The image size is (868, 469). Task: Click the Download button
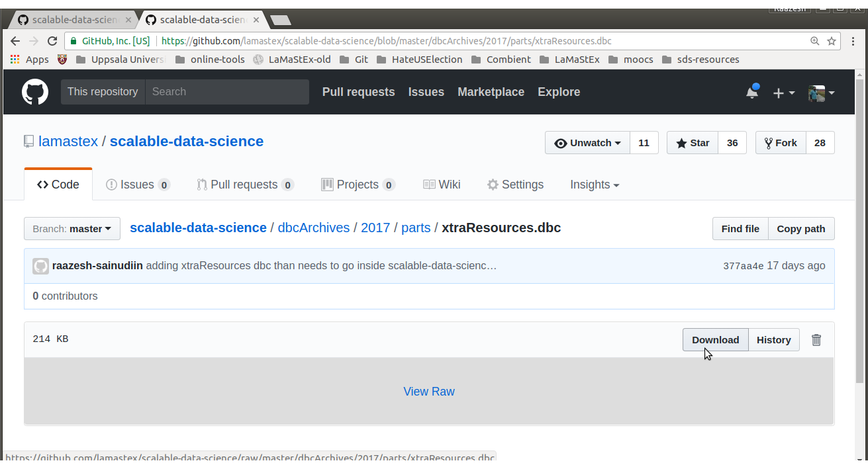(x=716, y=340)
